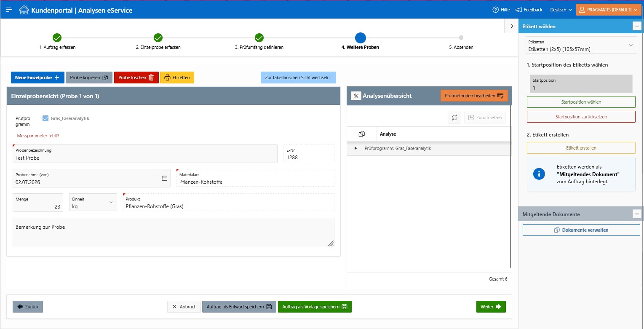
Task: Collapse the Mitgeltende Dokumente panel
Action: (637, 214)
